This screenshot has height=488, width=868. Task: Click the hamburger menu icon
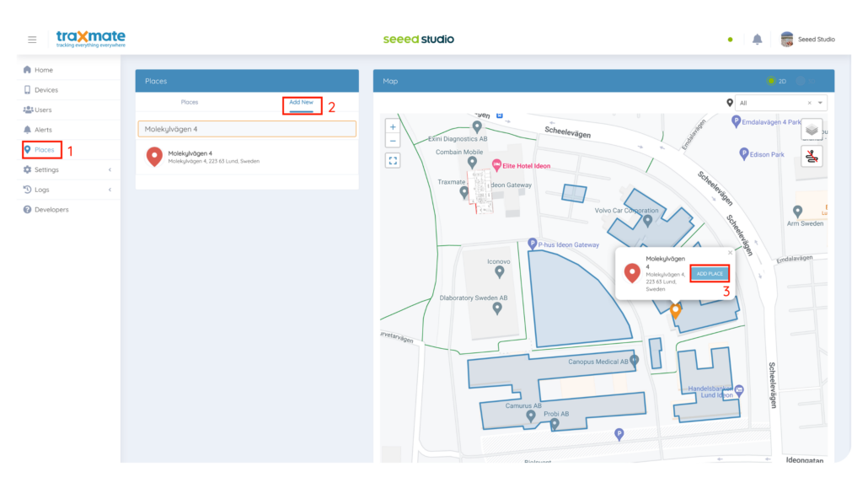pos(32,40)
